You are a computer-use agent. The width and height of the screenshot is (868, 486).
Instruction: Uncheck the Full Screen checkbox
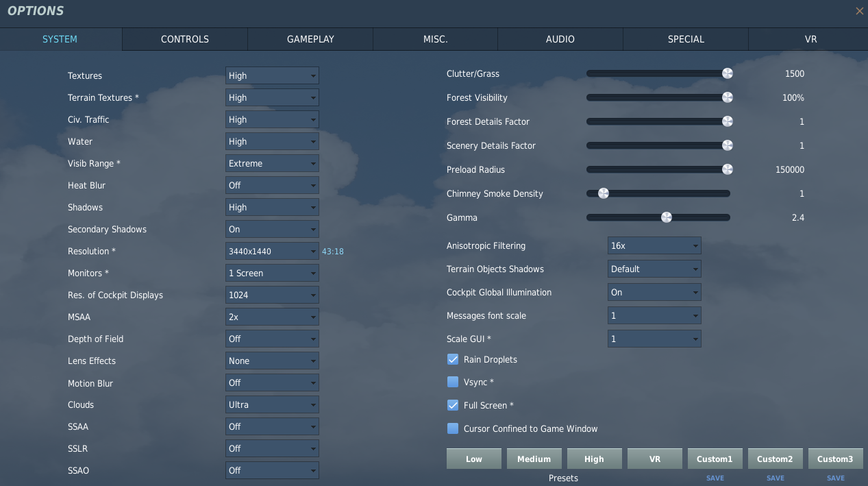pyautogui.click(x=453, y=405)
